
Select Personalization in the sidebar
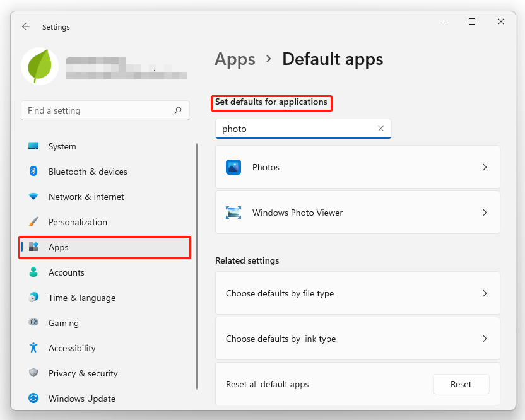click(105, 222)
